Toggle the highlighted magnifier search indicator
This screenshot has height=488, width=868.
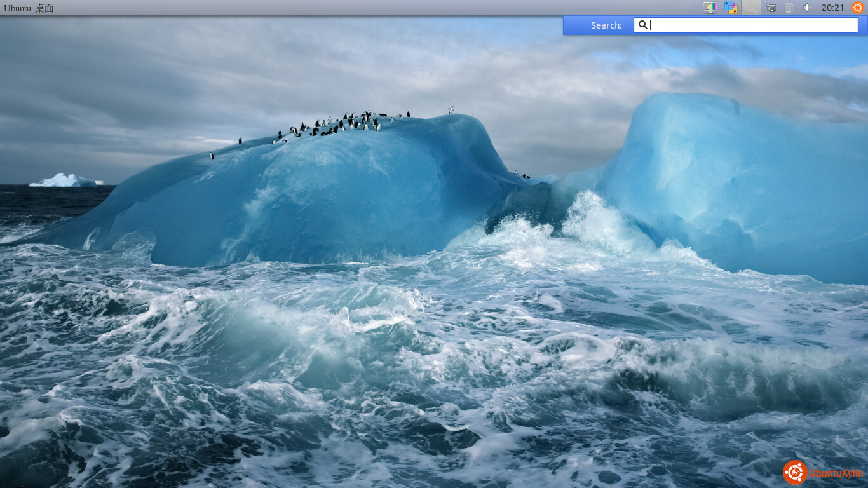point(751,8)
